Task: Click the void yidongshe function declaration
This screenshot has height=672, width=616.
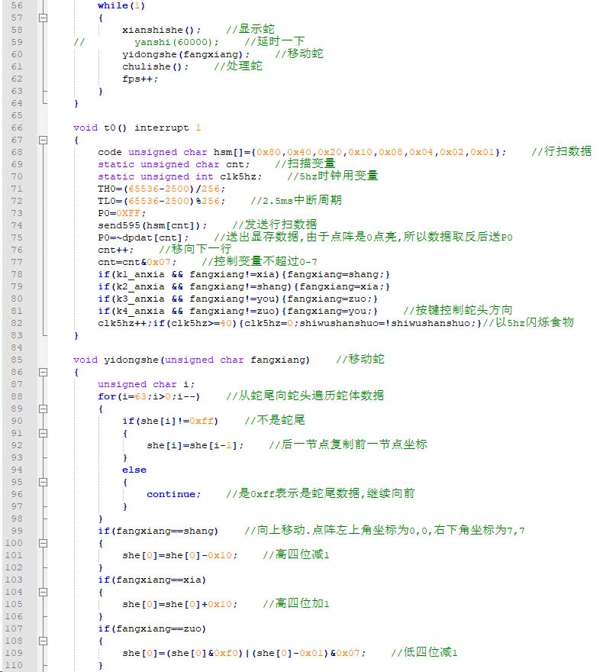Action: 192,360
